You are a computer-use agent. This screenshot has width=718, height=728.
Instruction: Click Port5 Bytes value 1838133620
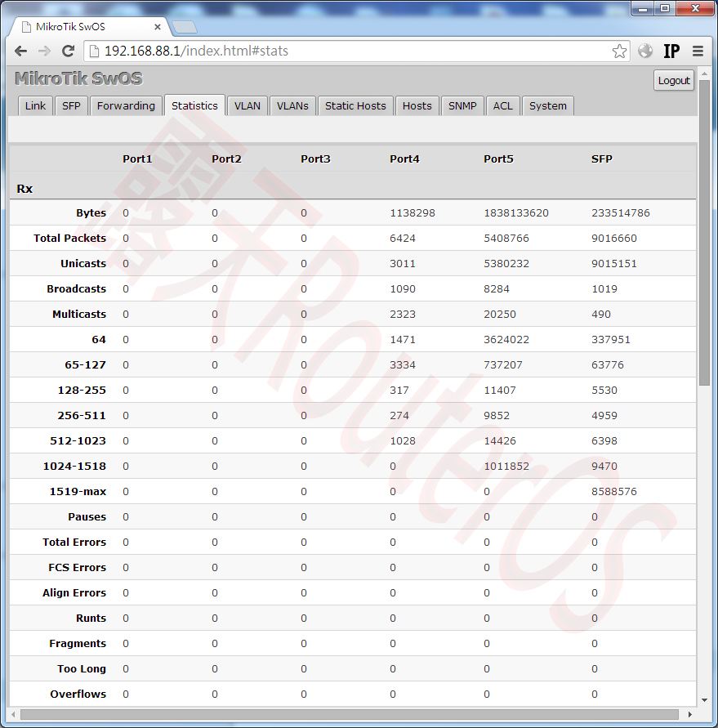[516, 212]
